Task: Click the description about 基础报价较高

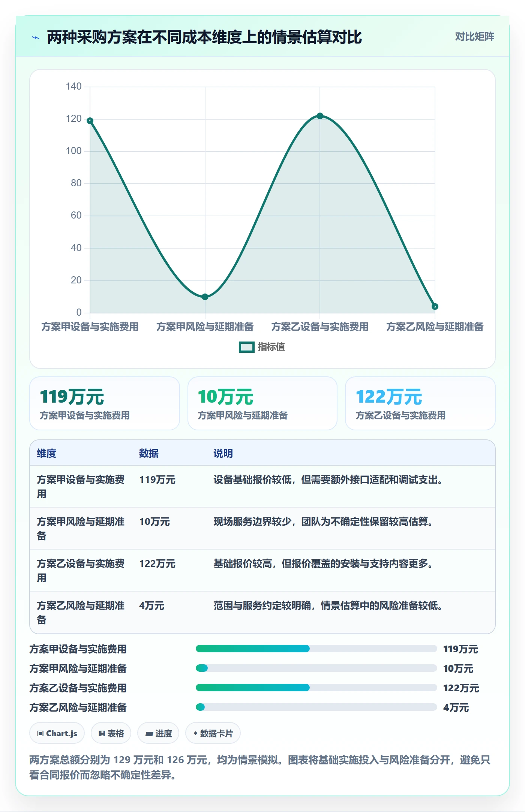Action: coord(323,564)
